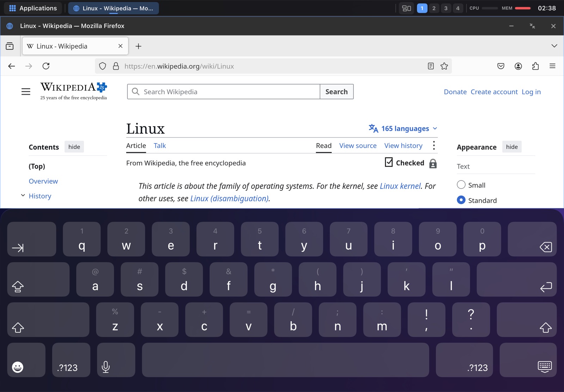Switch to workspace 3

click(446, 8)
